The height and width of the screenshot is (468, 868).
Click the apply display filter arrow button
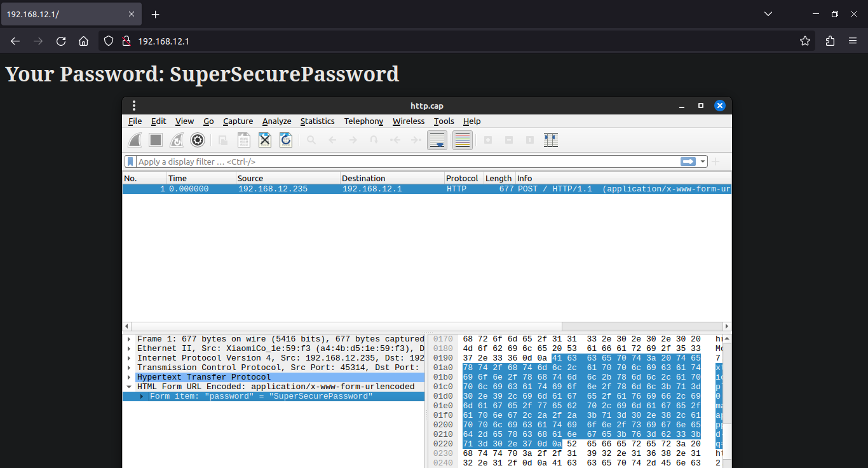688,162
